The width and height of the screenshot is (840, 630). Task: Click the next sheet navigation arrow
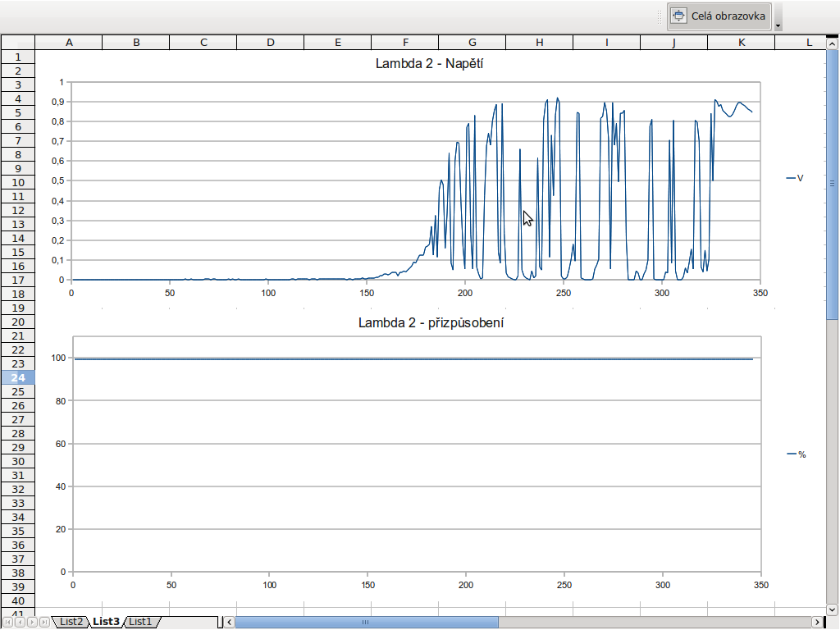coord(32,622)
